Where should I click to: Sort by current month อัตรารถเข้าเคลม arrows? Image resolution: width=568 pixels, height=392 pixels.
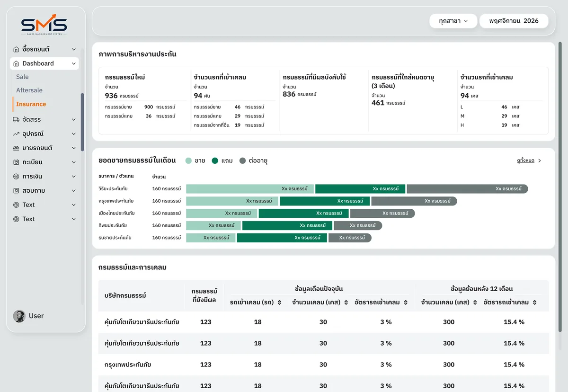(406, 303)
